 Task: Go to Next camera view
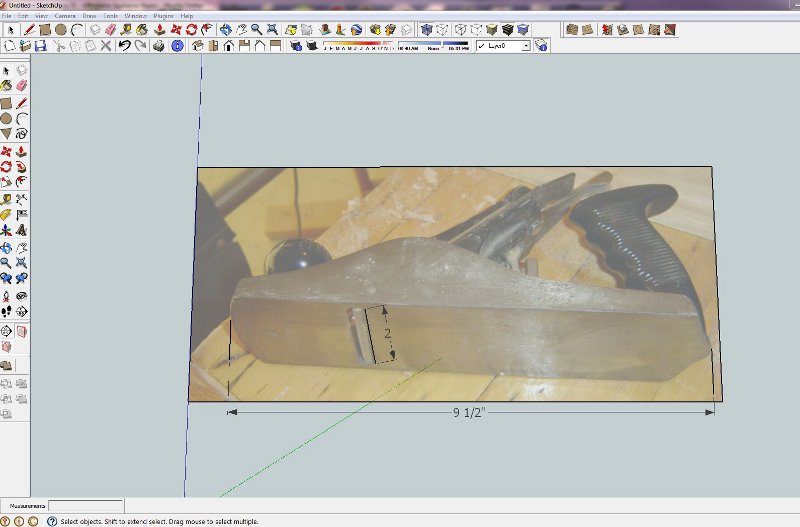[x=21, y=278]
